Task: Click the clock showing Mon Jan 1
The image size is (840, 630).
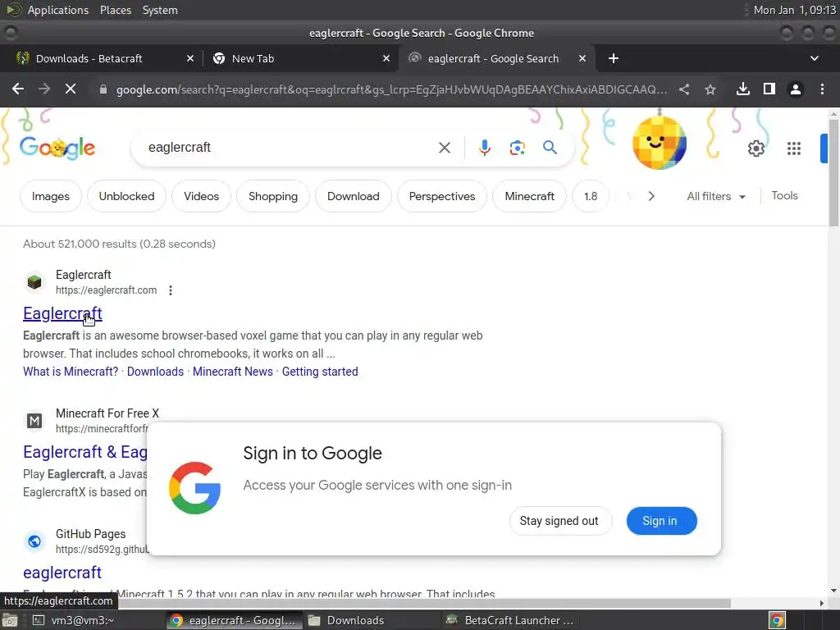Action: pyautogui.click(x=794, y=10)
